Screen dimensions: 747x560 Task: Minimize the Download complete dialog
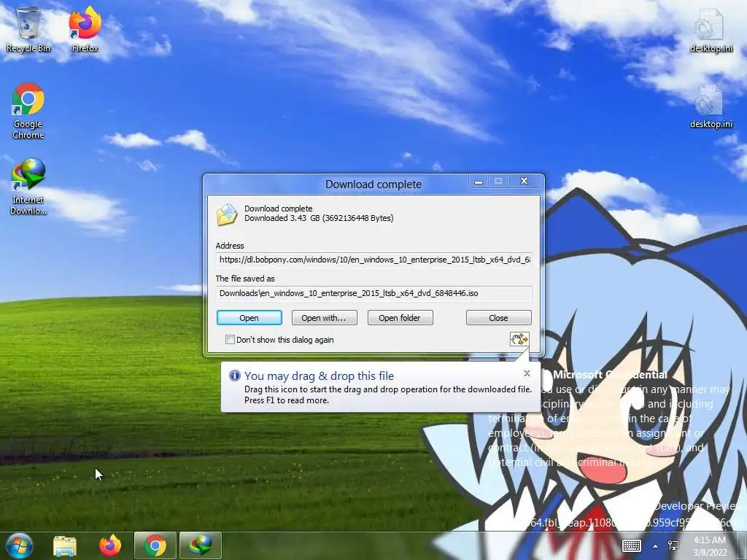click(479, 182)
